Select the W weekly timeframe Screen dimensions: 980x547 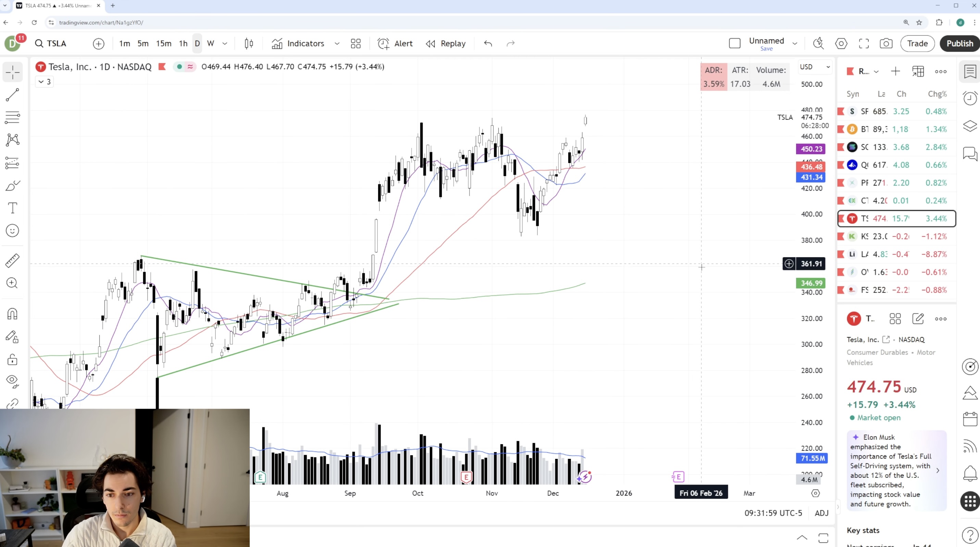(210, 44)
